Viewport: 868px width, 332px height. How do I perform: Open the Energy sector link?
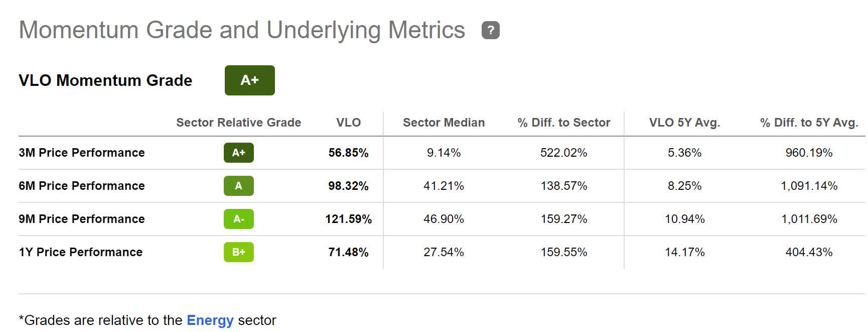point(210,320)
